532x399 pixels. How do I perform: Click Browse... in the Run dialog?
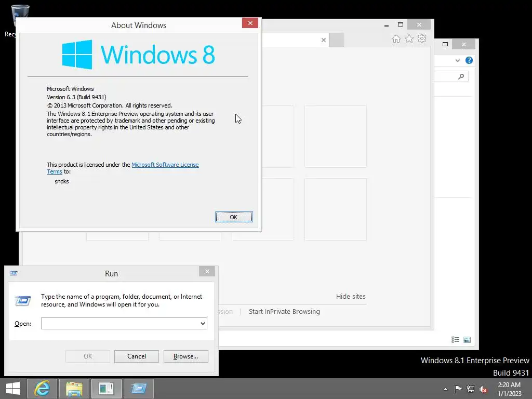[x=185, y=356]
